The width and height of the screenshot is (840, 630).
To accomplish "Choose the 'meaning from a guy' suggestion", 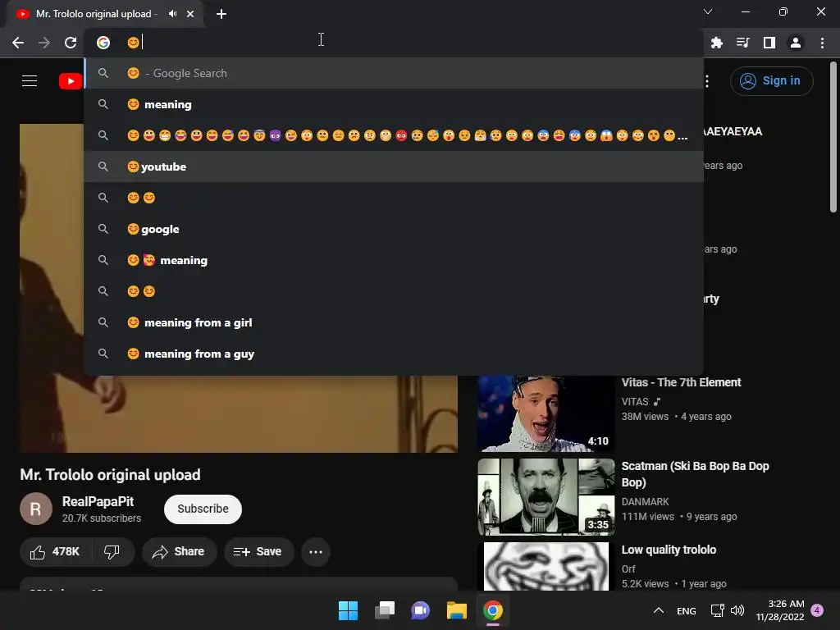I will 394,354.
